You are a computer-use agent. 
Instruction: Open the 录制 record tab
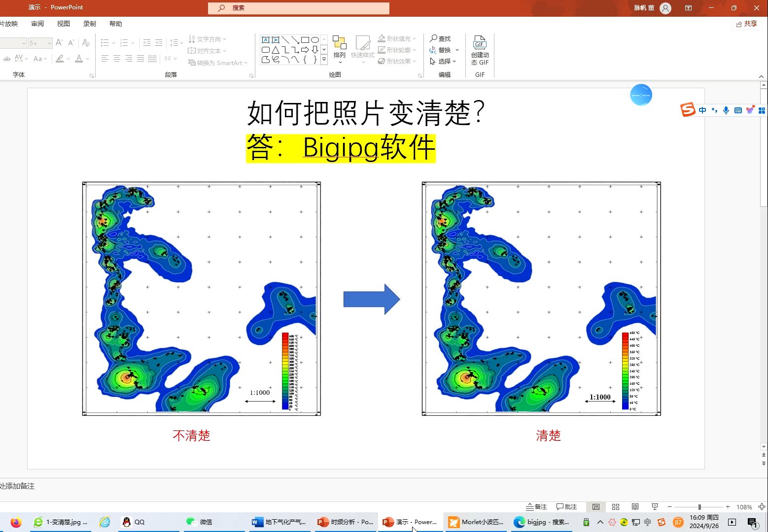pyautogui.click(x=90, y=24)
